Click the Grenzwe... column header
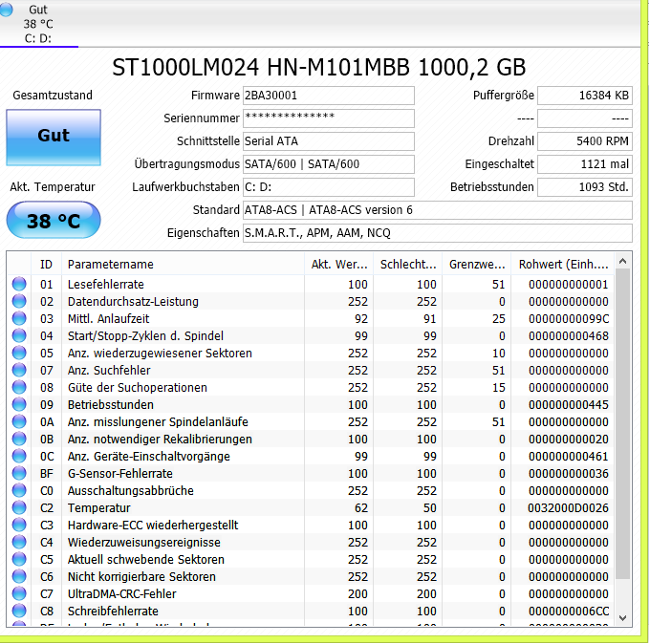 tap(476, 264)
